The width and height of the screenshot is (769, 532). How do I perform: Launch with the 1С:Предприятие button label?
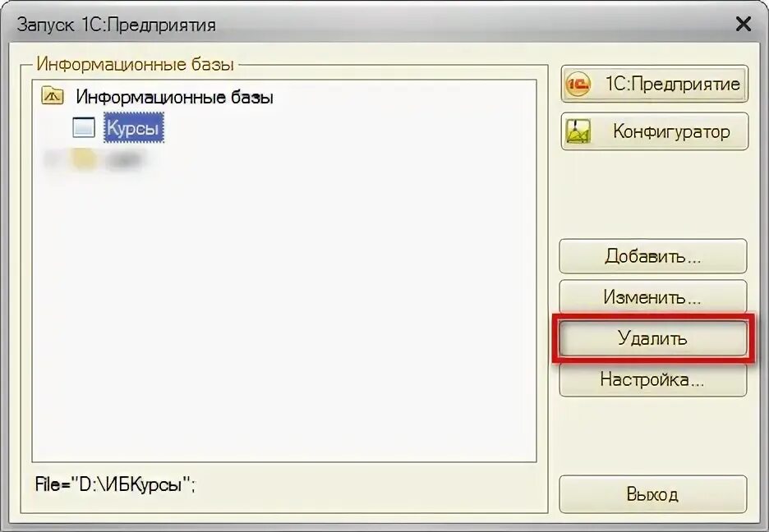click(672, 85)
